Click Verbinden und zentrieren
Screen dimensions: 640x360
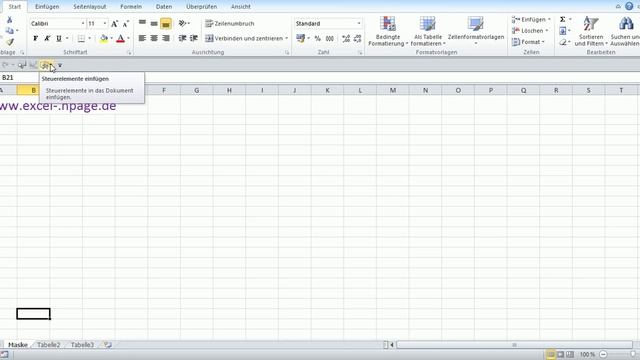(244, 38)
